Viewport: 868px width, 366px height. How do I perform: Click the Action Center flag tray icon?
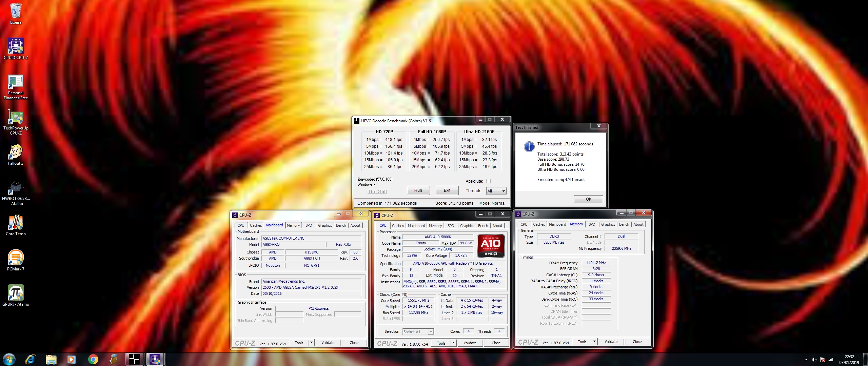[822, 360]
